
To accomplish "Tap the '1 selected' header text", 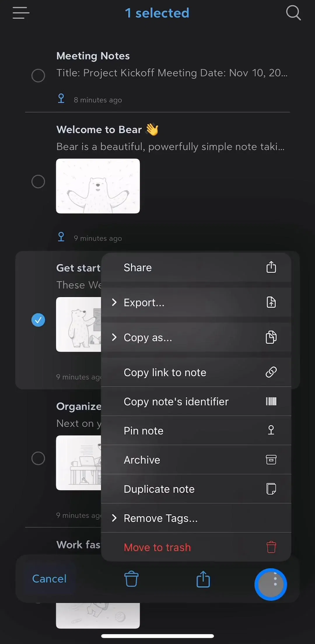I will click(x=157, y=13).
